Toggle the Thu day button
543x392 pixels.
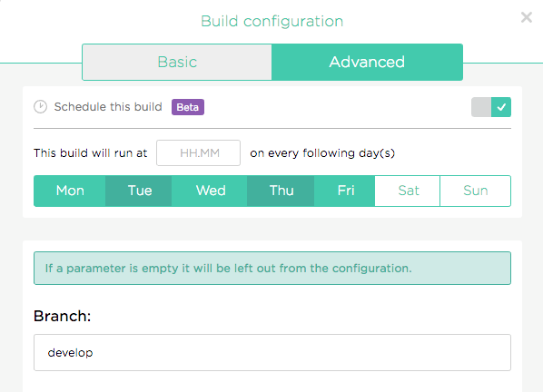281,191
